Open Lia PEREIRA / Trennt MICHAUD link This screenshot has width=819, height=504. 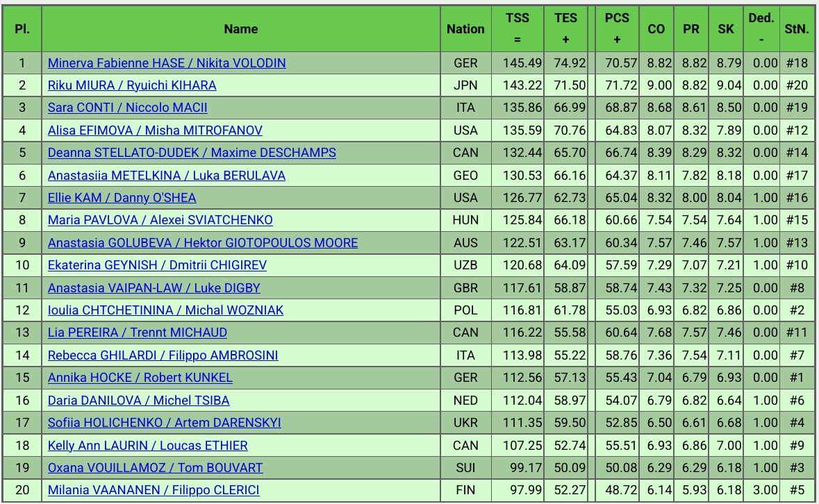[x=138, y=333]
